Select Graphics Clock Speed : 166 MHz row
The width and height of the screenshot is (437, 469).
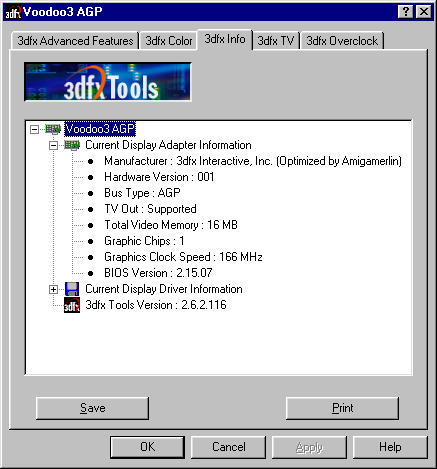click(183, 257)
